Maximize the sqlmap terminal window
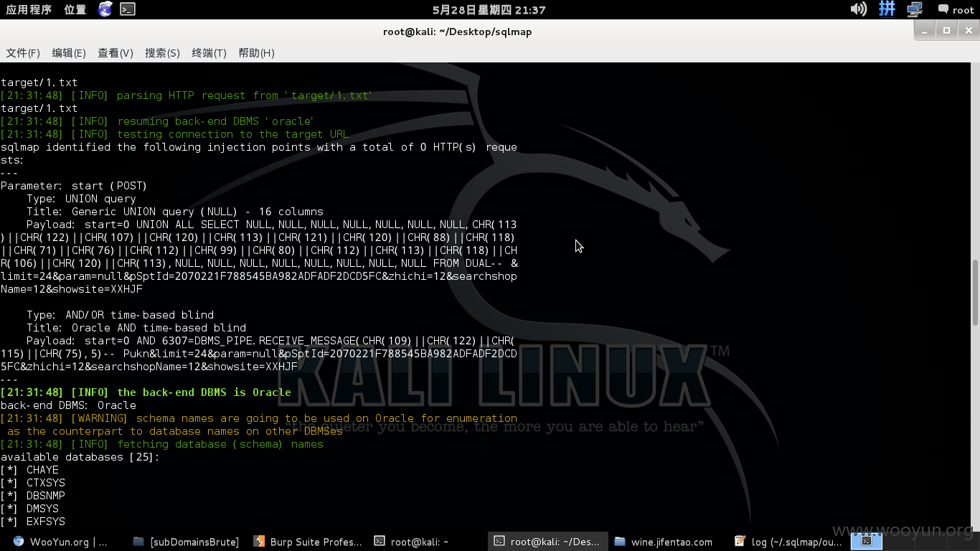The width and height of the screenshot is (980, 551). 946,30
